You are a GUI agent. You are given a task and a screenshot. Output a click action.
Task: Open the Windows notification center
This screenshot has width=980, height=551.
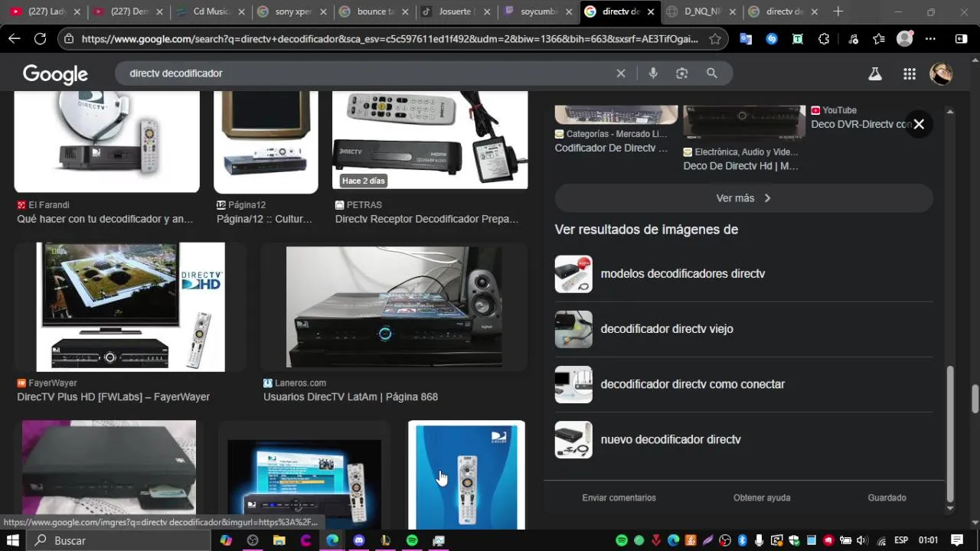[x=957, y=540]
